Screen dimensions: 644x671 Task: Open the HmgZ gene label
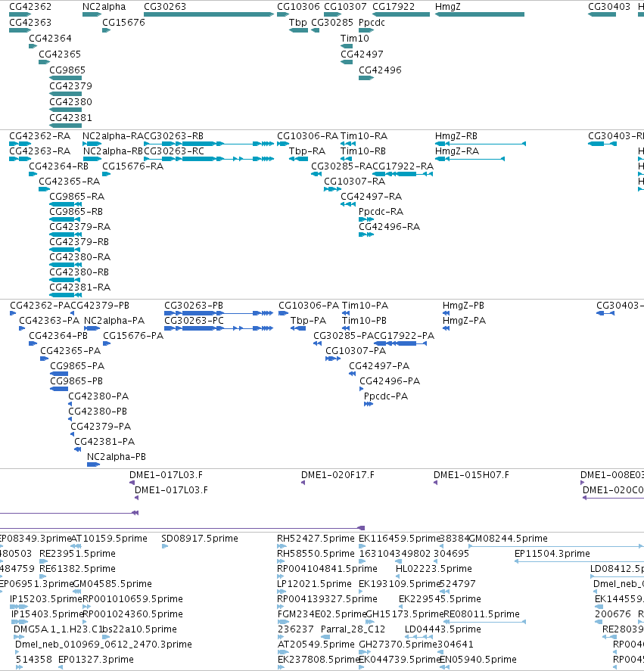point(447,7)
